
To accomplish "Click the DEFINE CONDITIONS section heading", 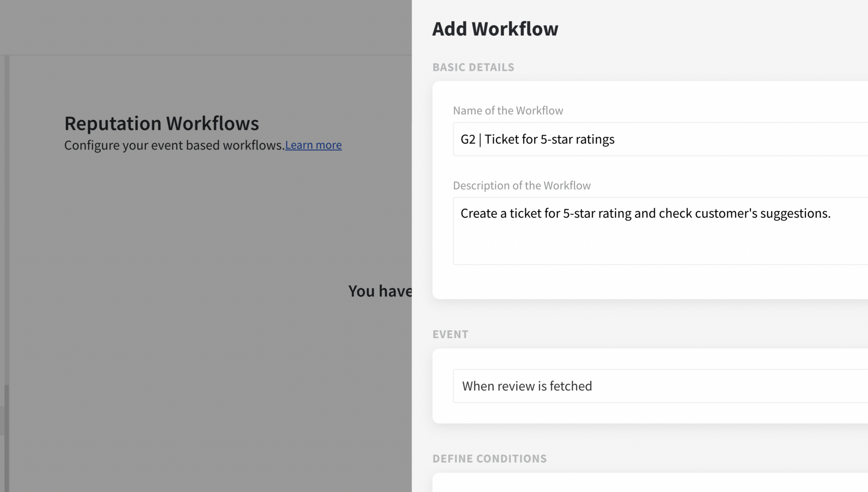I will 490,459.
